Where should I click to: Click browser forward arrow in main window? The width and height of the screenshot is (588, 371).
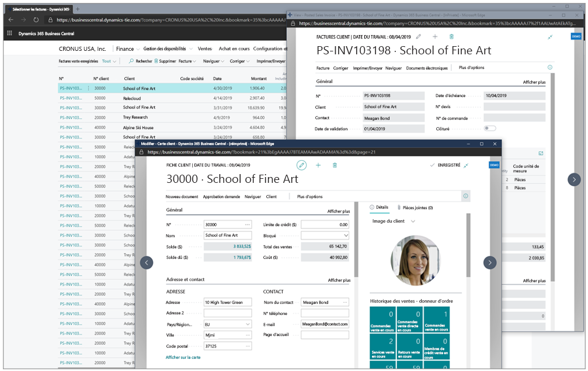click(23, 20)
